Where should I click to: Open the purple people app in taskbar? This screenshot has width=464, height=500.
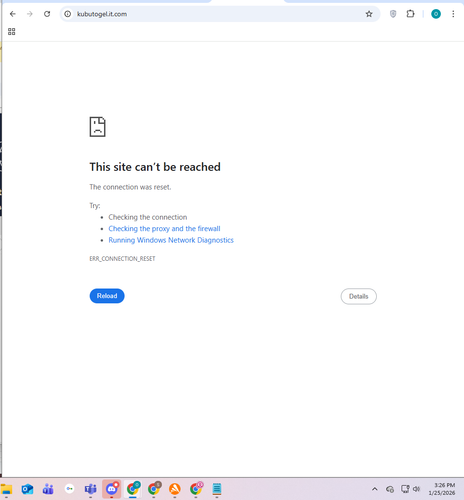(x=48, y=489)
